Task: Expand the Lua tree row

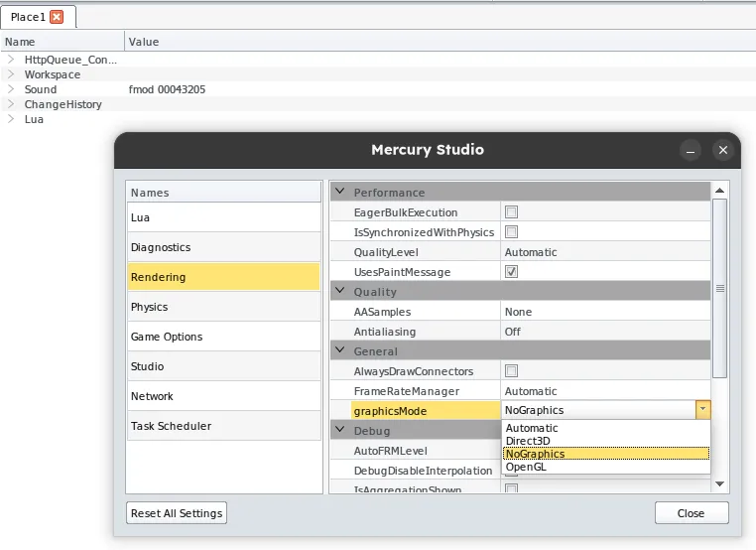Action: [11, 119]
